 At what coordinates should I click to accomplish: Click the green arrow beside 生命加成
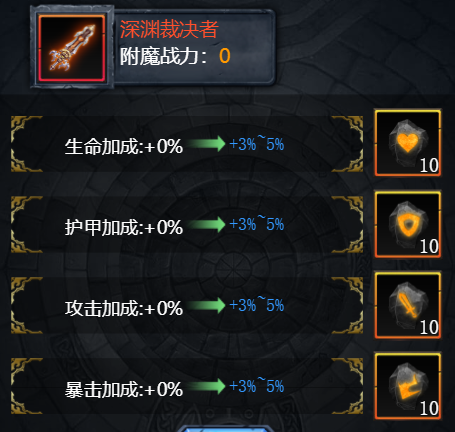[206, 144]
